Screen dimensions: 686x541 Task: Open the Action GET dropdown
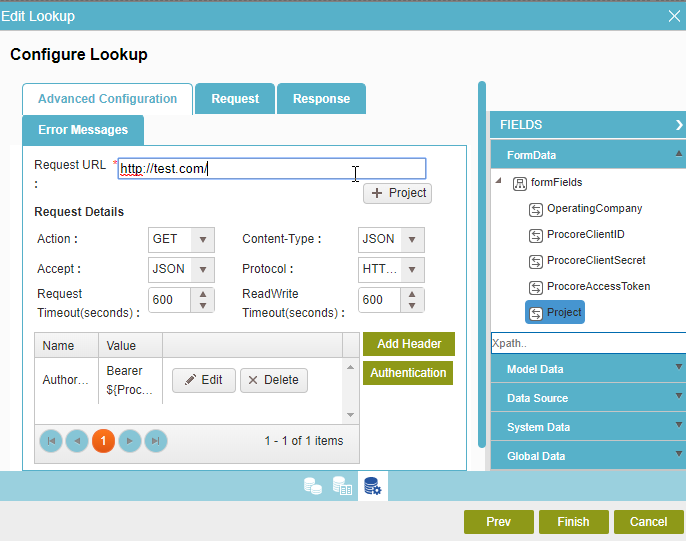coord(203,240)
